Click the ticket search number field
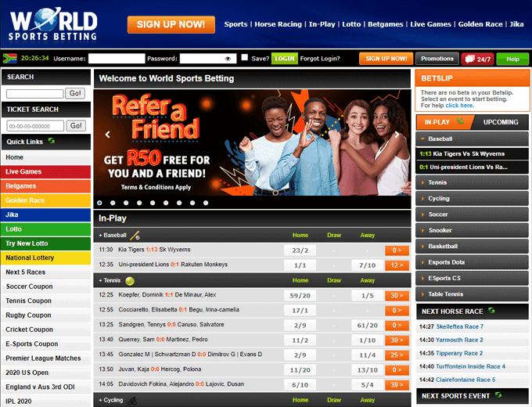Screen dimensions: 532x407 point(35,125)
